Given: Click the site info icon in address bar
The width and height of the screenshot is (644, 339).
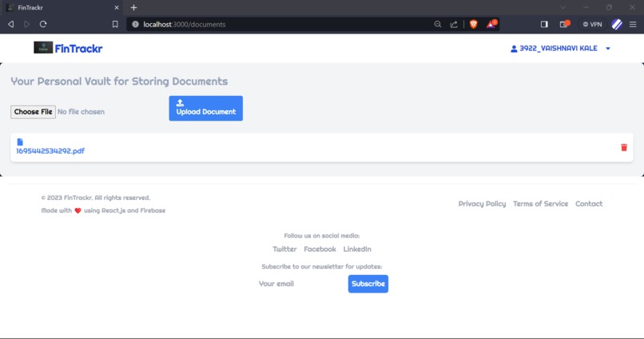Looking at the screenshot, I should [x=135, y=24].
